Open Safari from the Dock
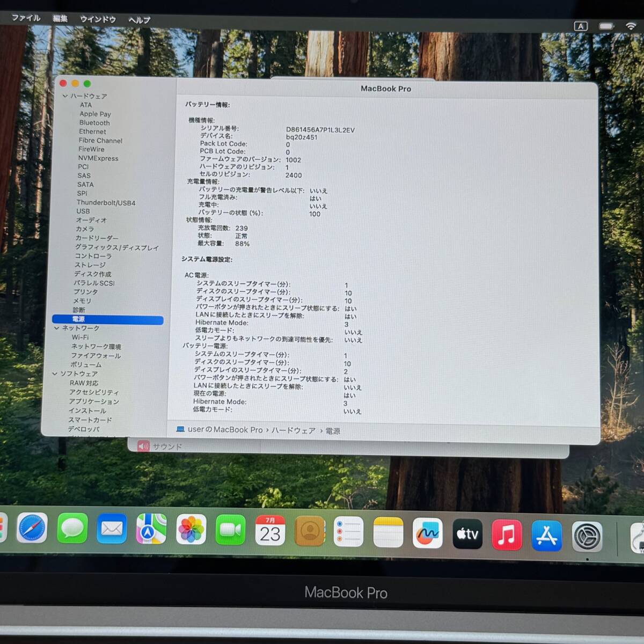Screen dimensions: 644x644 coord(32,528)
